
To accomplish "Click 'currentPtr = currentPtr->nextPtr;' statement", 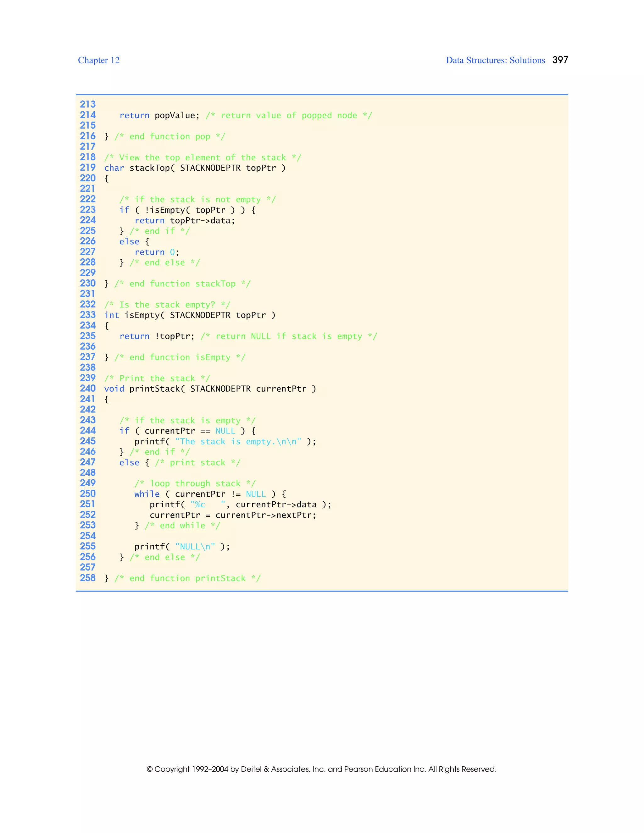I will click(233, 515).
